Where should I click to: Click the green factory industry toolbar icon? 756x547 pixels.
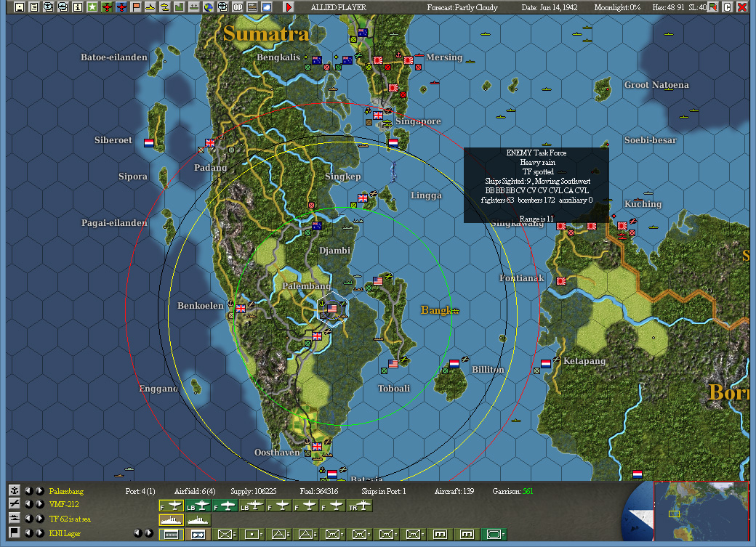point(180,7)
